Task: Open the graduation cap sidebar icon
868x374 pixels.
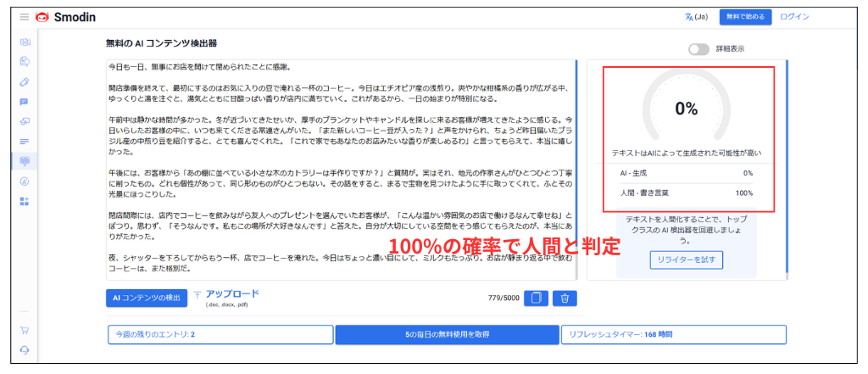Action: click(25, 121)
